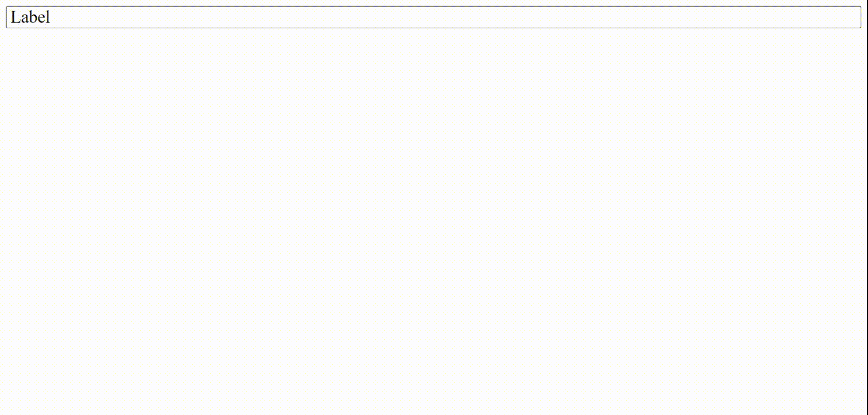The image size is (868, 415).
Task: Click the Label placeholder text
Action: pos(31,17)
